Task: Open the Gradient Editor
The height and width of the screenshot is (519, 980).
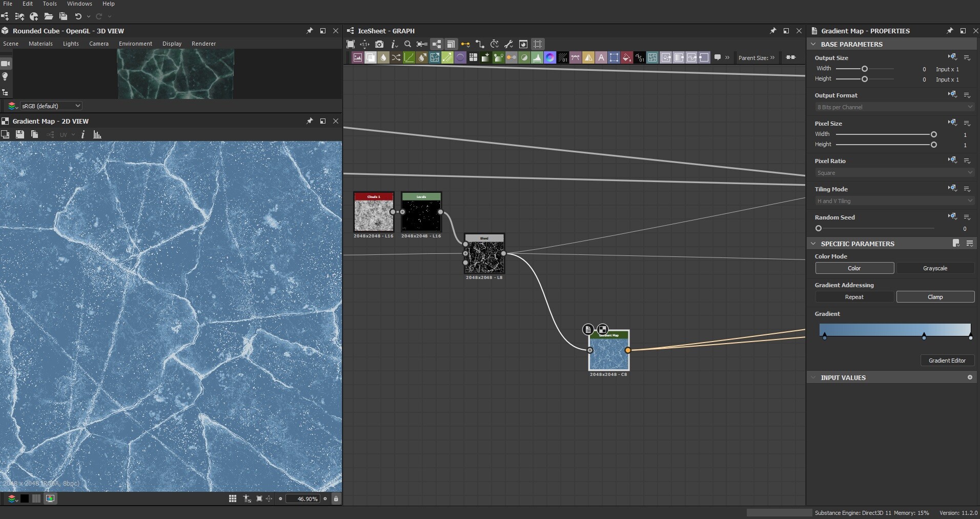Action: (947, 361)
